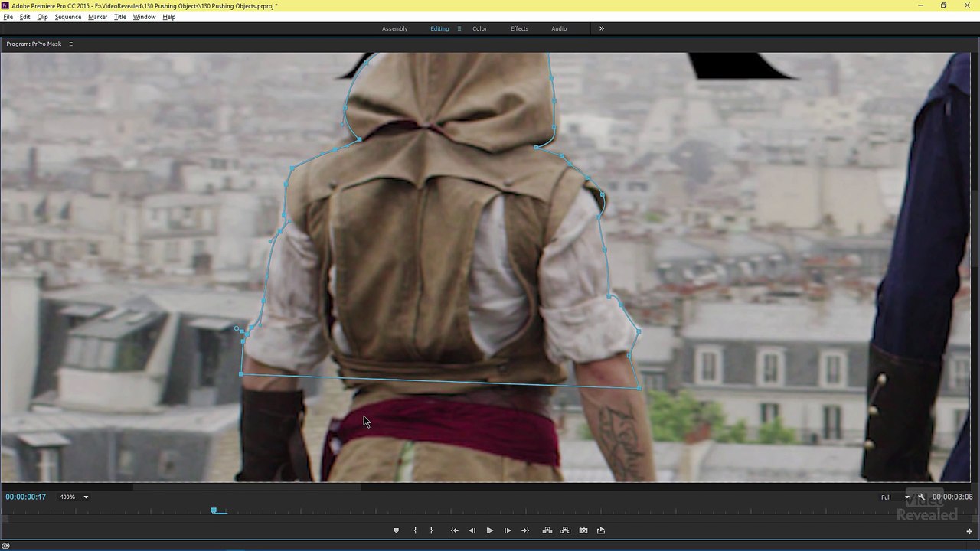Viewport: 980px width, 551px height.
Task: Open the Sequence menu
Action: coord(68,17)
